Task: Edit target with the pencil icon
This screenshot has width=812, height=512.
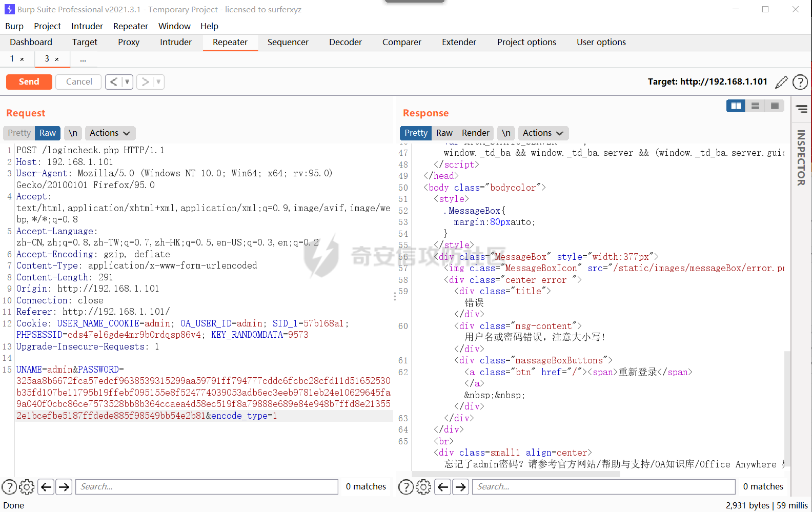Action: [781, 82]
